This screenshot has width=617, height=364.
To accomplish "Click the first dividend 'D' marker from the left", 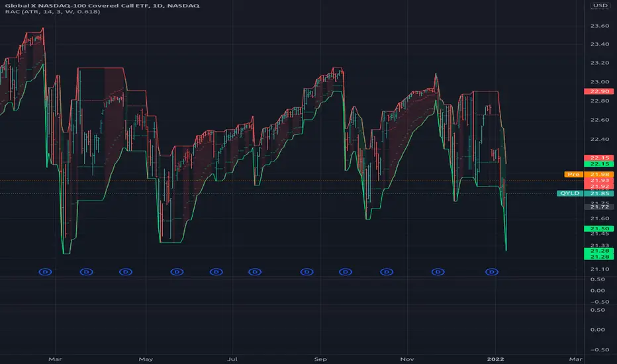I will tap(45, 272).
